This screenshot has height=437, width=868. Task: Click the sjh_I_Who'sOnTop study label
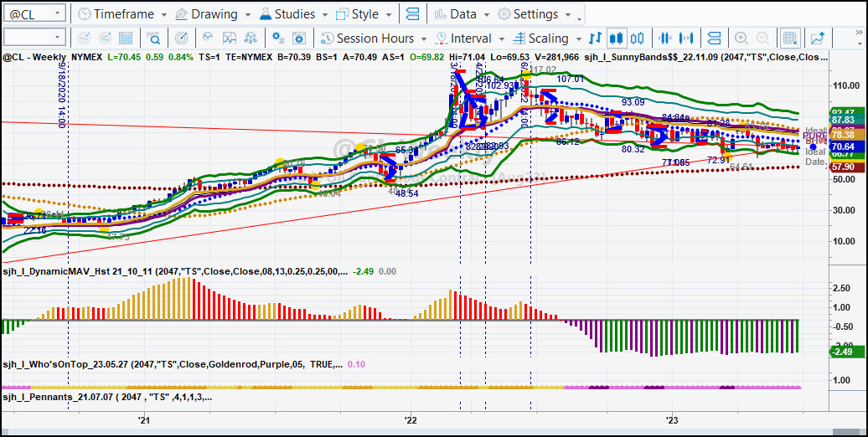point(172,364)
